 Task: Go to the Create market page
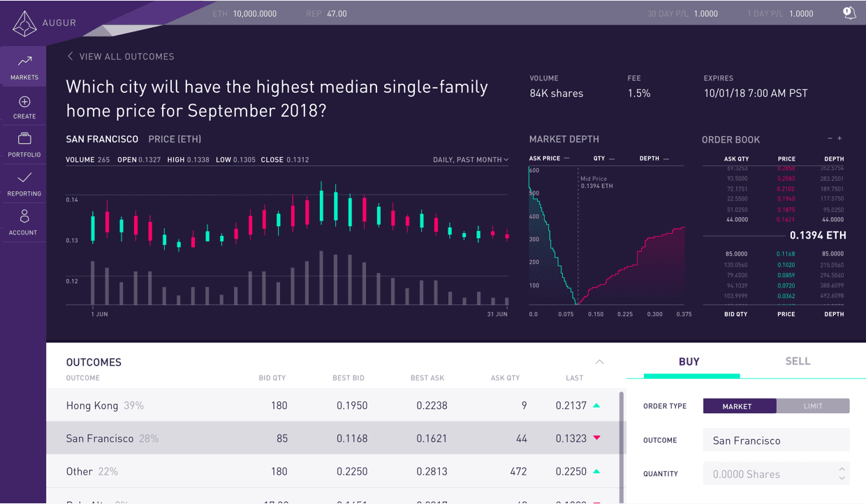click(24, 107)
